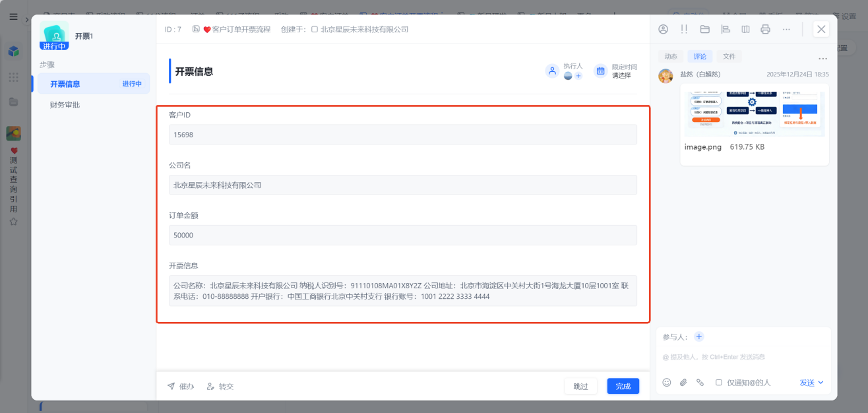Click 转交 to transfer task
The image size is (868, 413).
pyautogui.click(x=220, y=386)
